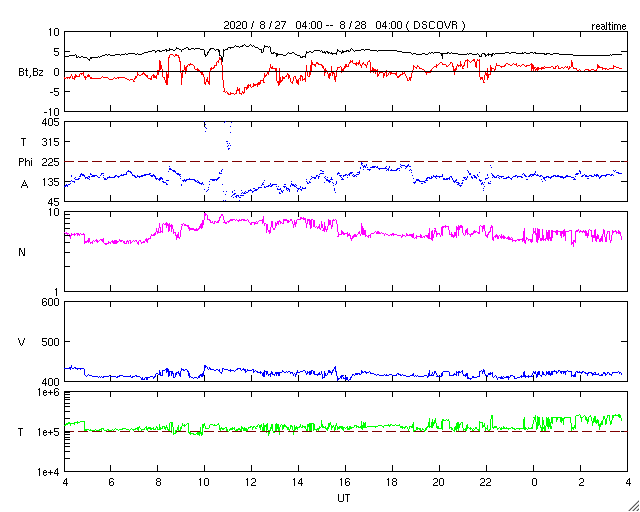This screenshot has height=512, width=640.
Task: Click the '14' hour tick on UT axis
Action: pos(298,481)
